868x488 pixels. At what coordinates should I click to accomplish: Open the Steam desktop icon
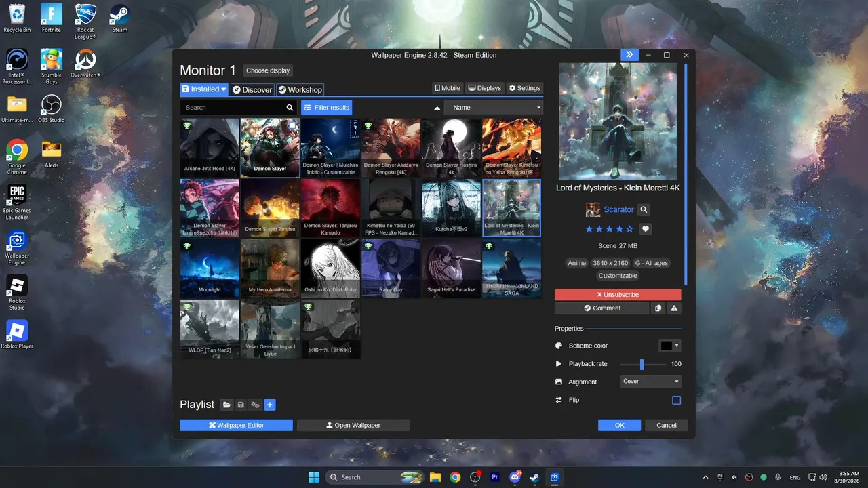click(x=120, y=18)
